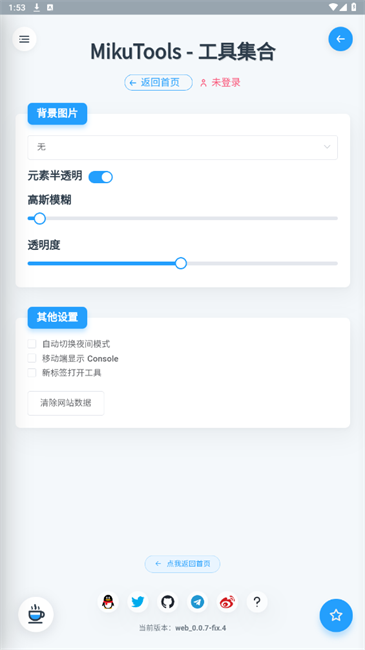The height and width of the screenshot is (650, 365).
Task: Open the Weibo icon
Action: coord(227,601)
